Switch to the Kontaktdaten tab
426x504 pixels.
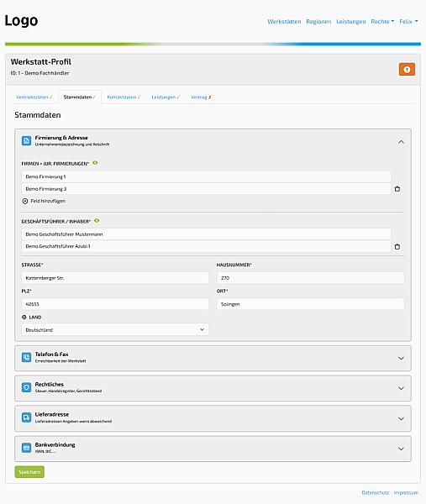tap(124, 97)
